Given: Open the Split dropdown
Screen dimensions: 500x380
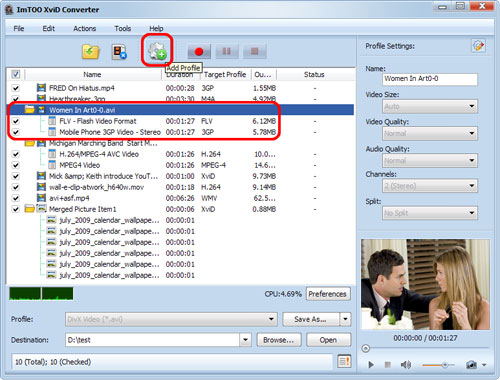Looking at the screenshot, I should 430,213.
